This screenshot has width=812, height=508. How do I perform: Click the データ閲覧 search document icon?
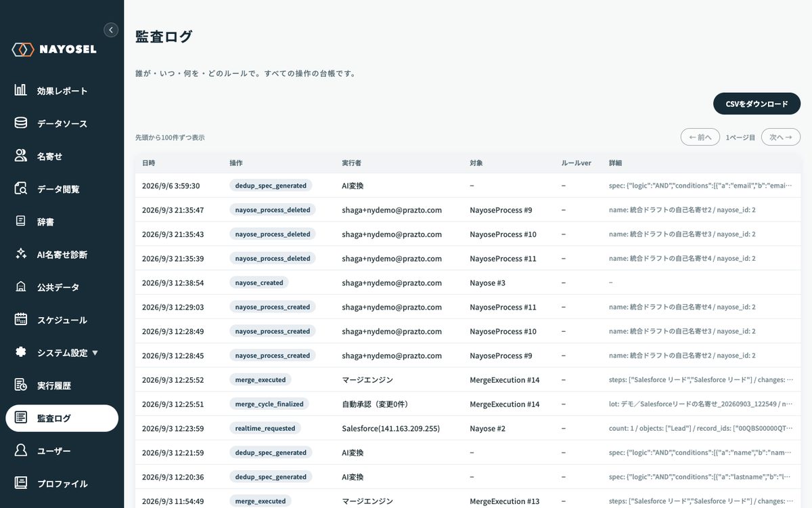[x=21, y=188]
